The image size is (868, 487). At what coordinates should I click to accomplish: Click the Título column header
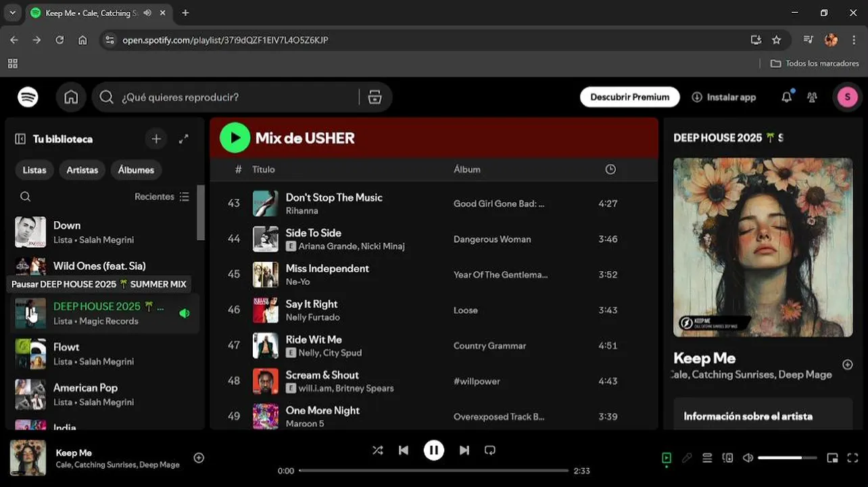[264, 169]
